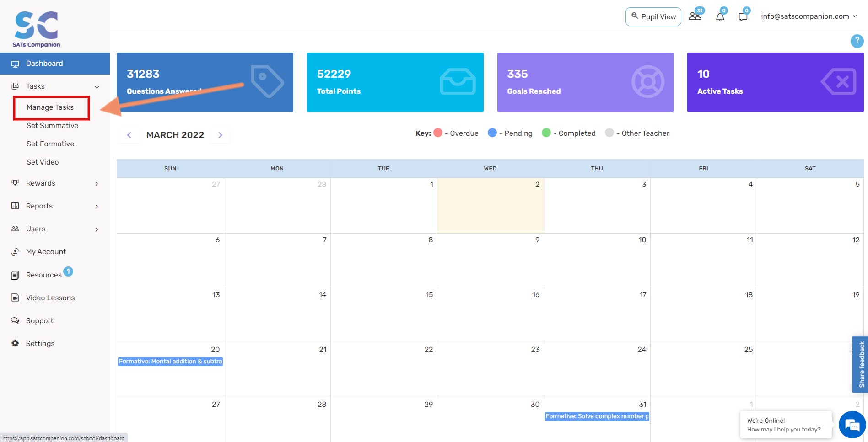Click the Rewards trophy icon

pos(15,183)
